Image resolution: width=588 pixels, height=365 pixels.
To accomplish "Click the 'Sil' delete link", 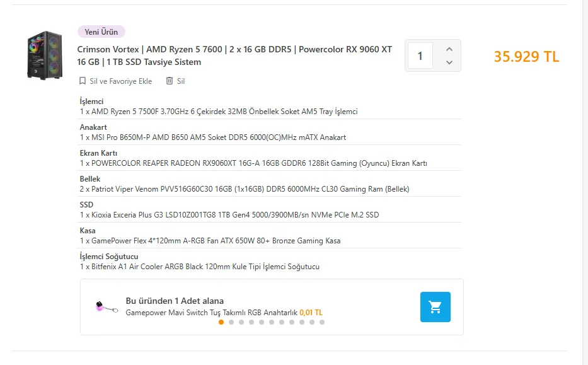I will (x=181, y=81).
